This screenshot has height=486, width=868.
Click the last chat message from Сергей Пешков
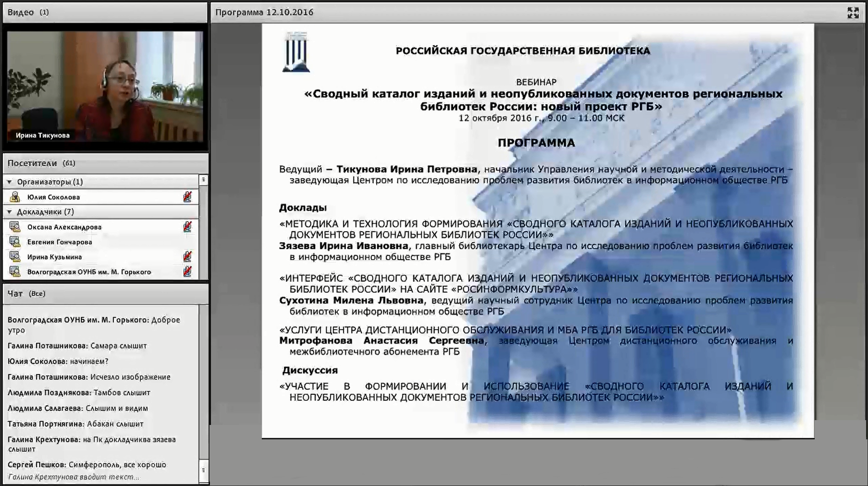click(x=87, y=464)
